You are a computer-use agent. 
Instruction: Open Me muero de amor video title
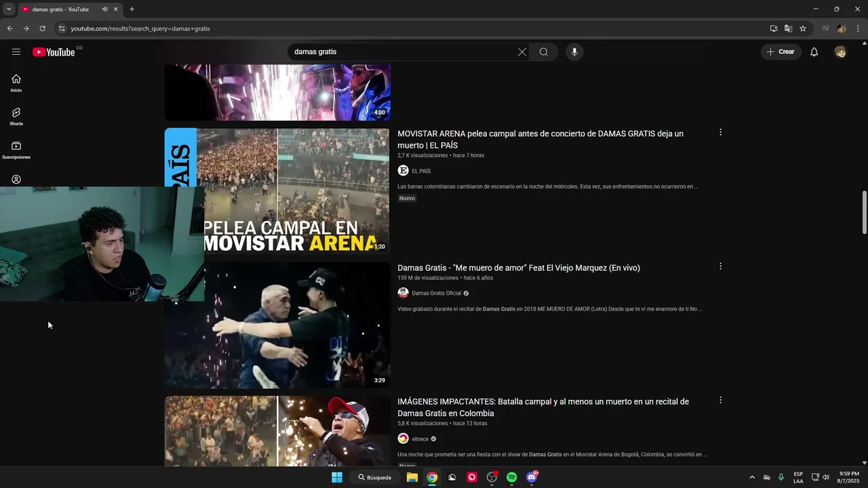click(x=519, y=268)
